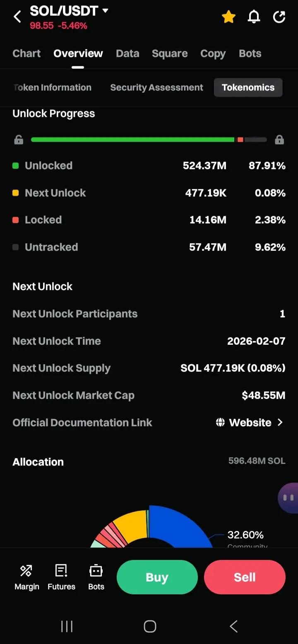Screen dimensions: 298x644
Task: Tap the green unlock progress bar
Action: click(132, 140)
